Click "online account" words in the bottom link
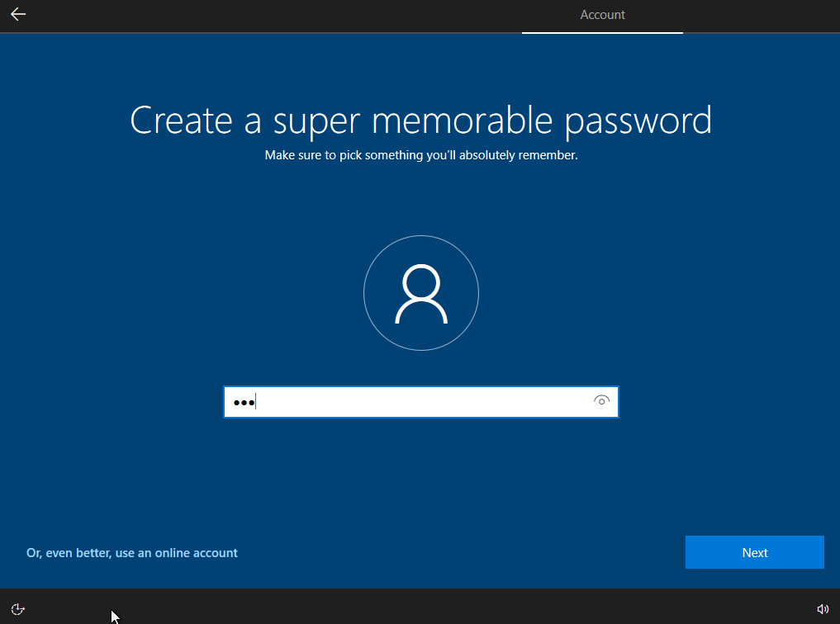This screenshot has height=624, width=840. tap(197, 553)
